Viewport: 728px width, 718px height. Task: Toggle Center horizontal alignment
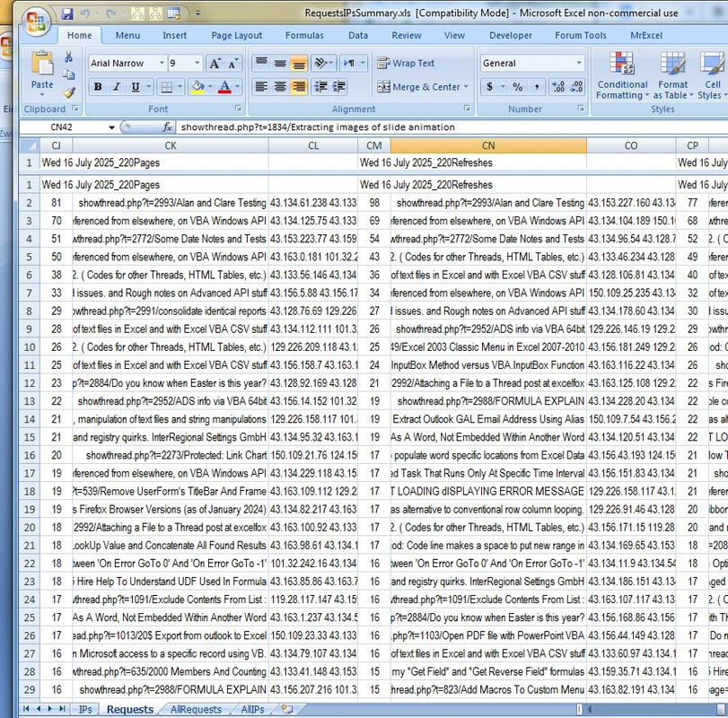[280, 86]
